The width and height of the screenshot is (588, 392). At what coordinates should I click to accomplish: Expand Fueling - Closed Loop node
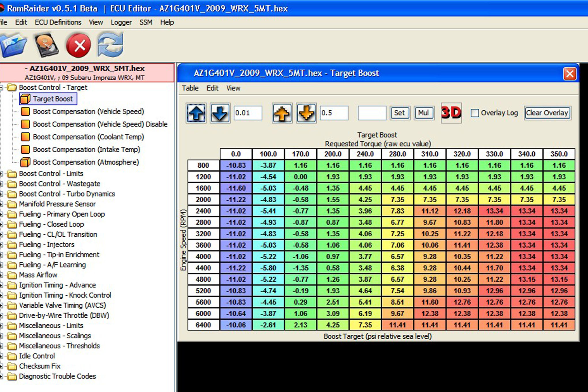(x=1, y=225)
